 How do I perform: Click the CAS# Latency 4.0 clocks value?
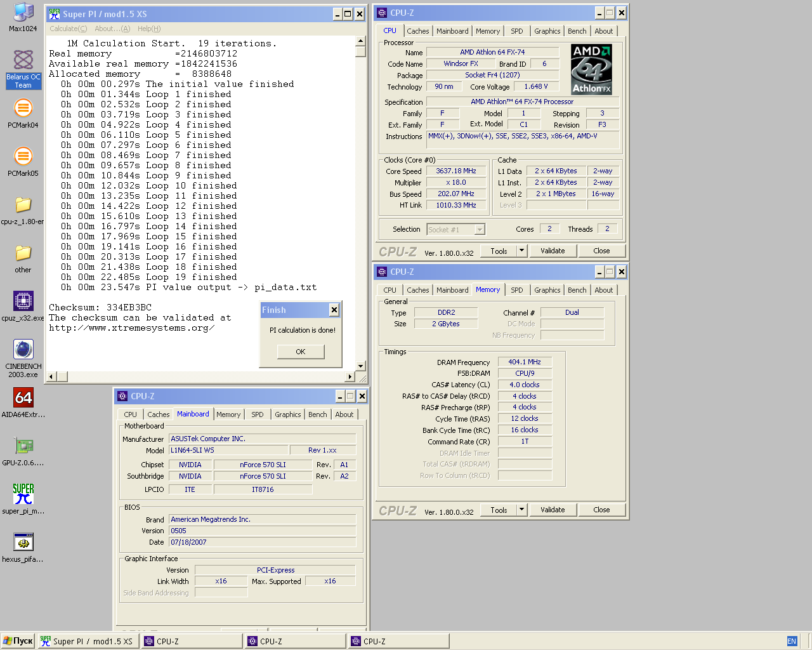525,385
